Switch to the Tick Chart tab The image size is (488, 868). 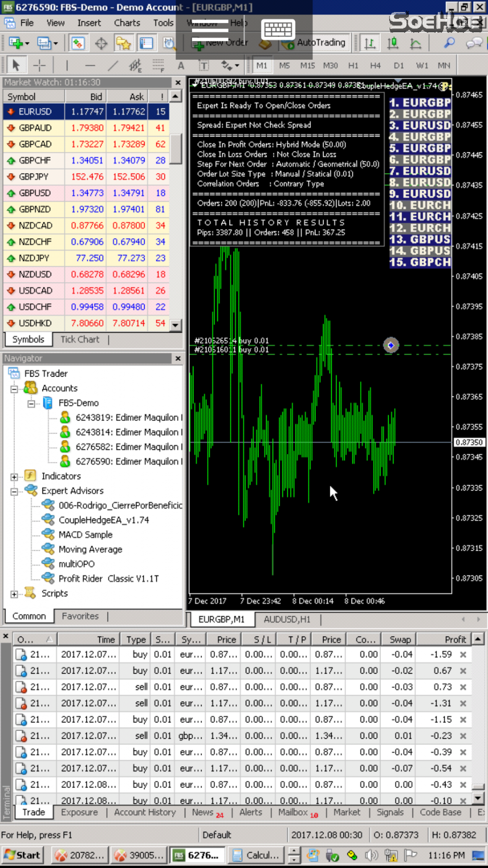click(x=80, y=339)
